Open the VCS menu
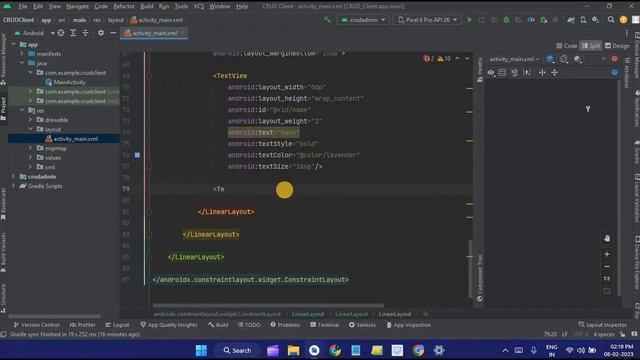The width and height of the screenshot is (640, 360). point(199,6)
